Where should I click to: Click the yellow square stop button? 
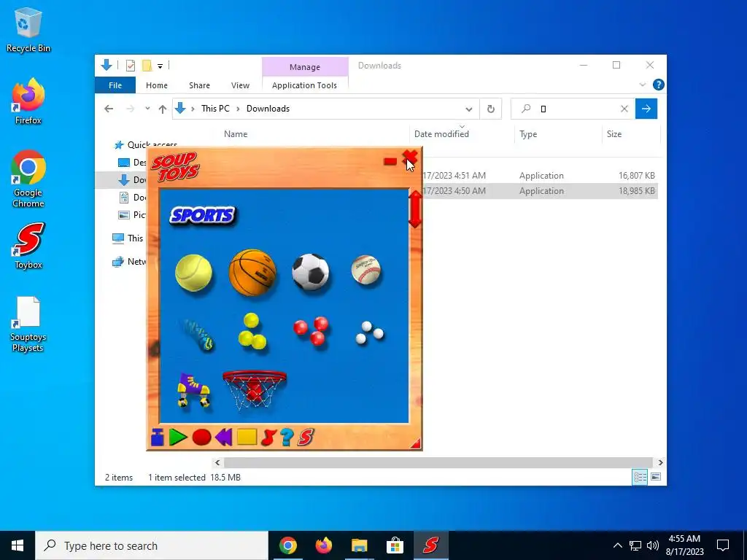click(247, 437)
